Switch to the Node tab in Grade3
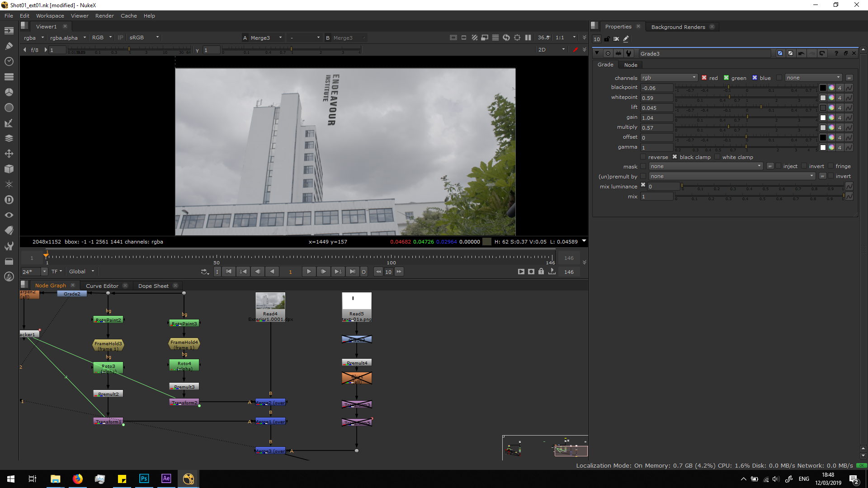Image resolution: width=868 pixels, height=488 pixels. click(x=630, y=65)
